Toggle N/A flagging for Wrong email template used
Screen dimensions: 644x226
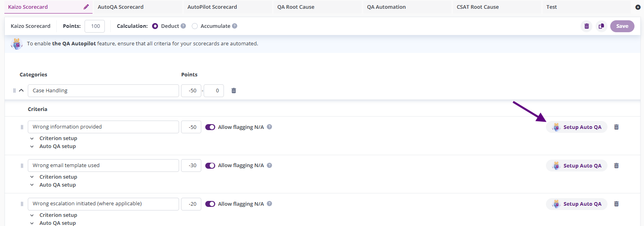tap(210, 166)
